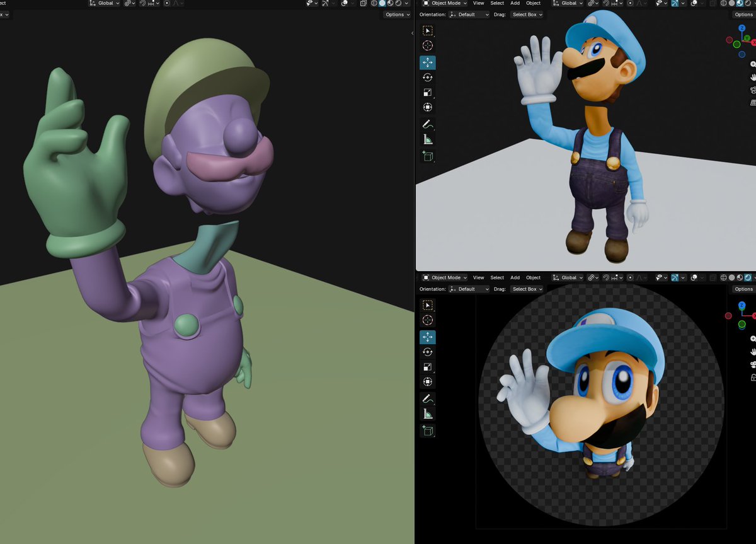
Task: Select the Cursor tool in top-right viewport
Action: 428,45
